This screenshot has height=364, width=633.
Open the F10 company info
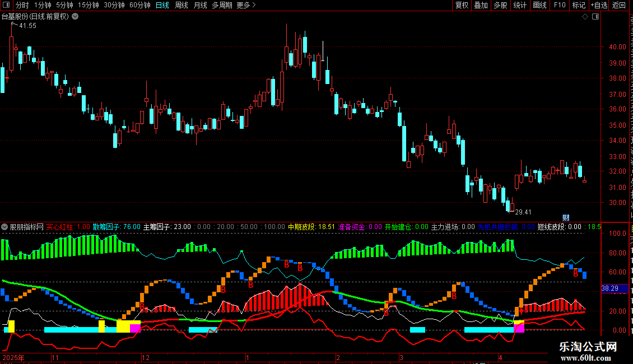[560, 5]
